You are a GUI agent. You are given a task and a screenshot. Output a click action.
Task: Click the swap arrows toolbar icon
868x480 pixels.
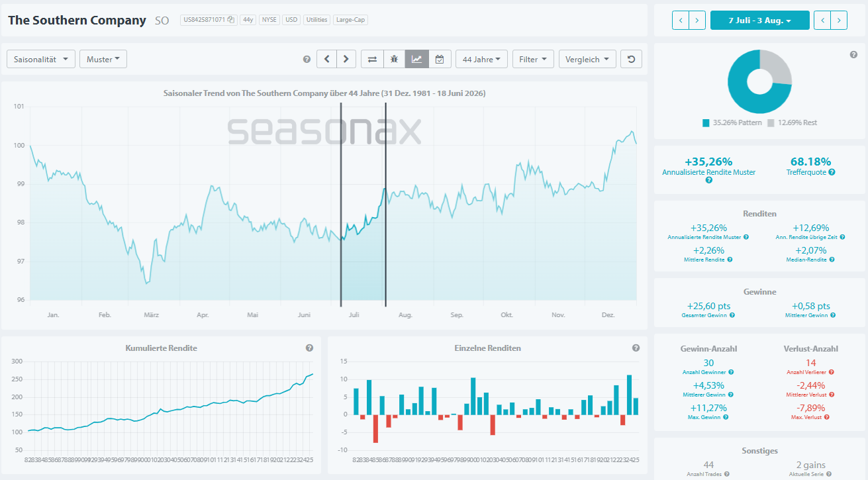[x=372, y=59]
